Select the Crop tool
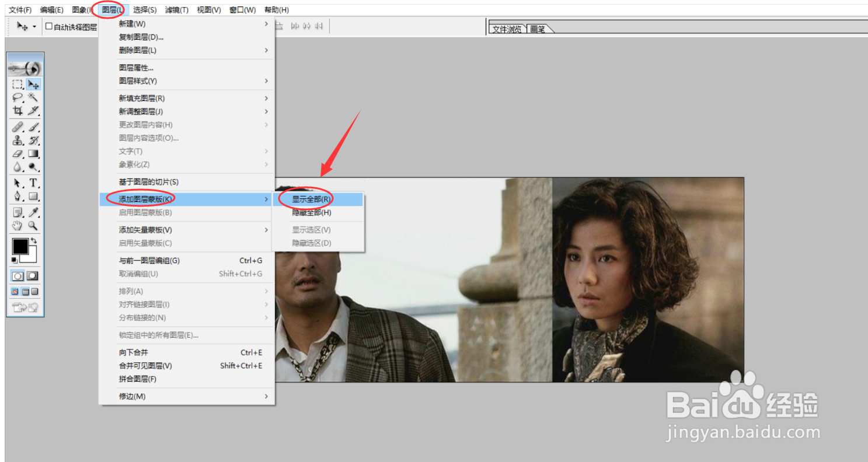The width and height of the screenshot is (868, 462). (18, 111)
